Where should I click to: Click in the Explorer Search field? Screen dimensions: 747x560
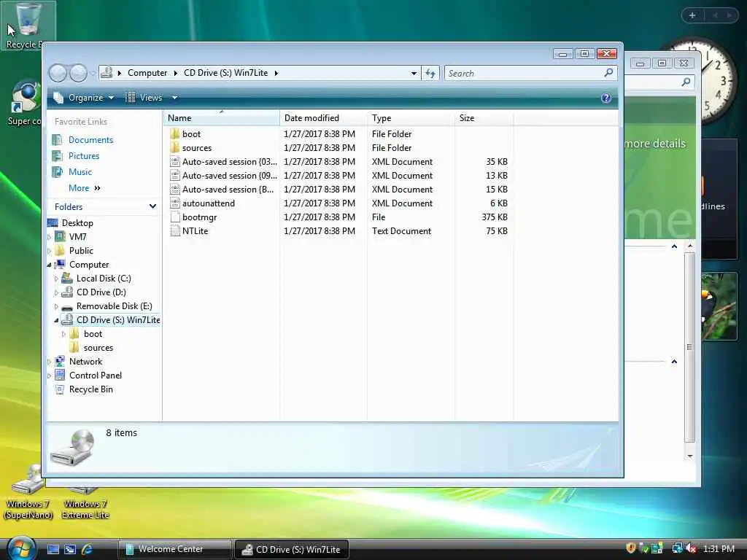(x=524, y=74)
